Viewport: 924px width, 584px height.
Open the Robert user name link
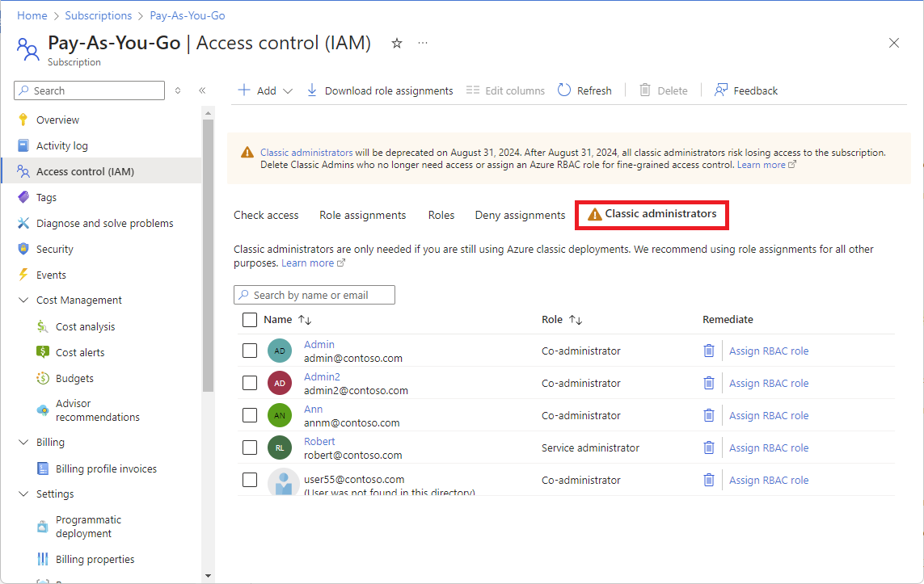(319, 442)
